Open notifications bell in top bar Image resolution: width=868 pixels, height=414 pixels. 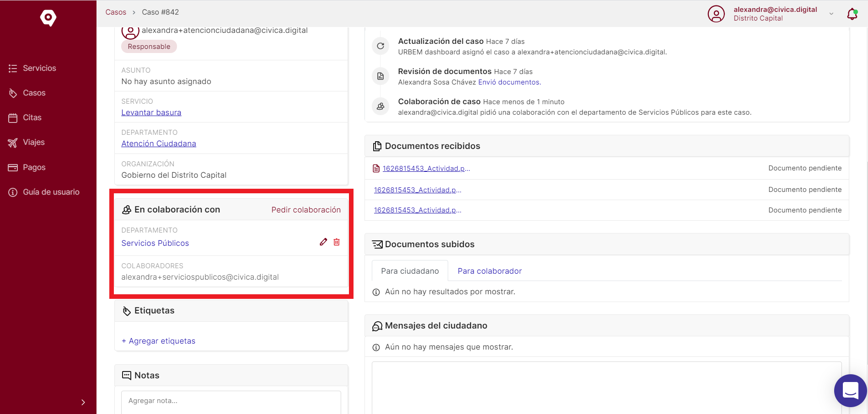[x=852, y=14]
